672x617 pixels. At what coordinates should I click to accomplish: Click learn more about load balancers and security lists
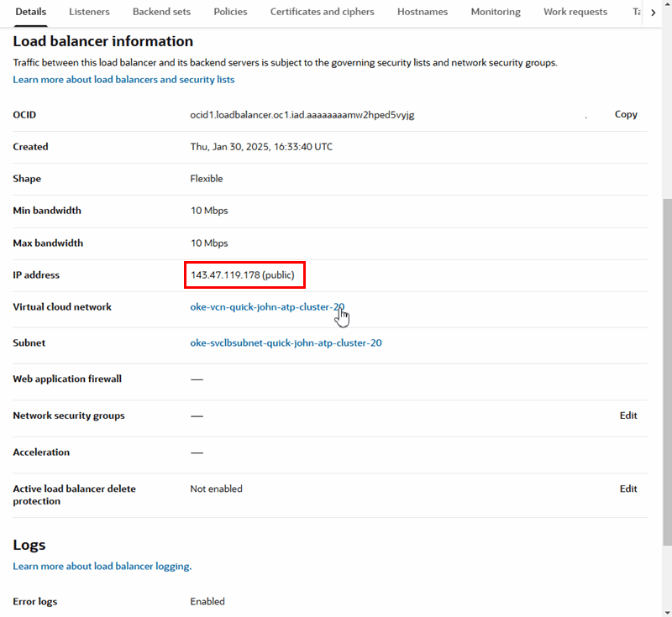click(123, 79)
